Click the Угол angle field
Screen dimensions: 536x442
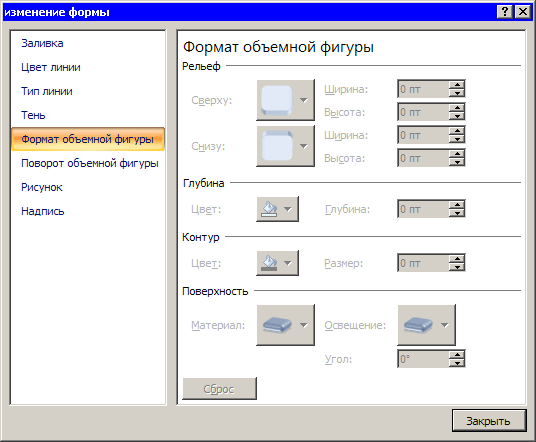point(423,359)
